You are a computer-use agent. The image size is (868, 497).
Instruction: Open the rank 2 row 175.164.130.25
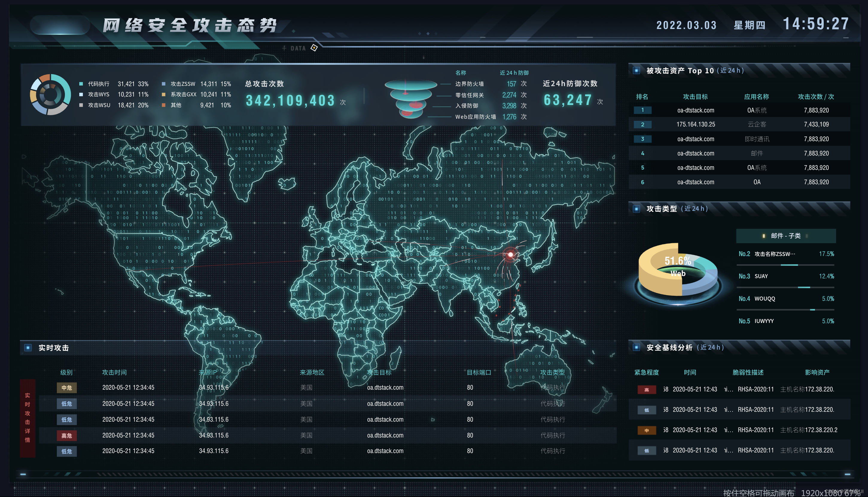(695, 124)
